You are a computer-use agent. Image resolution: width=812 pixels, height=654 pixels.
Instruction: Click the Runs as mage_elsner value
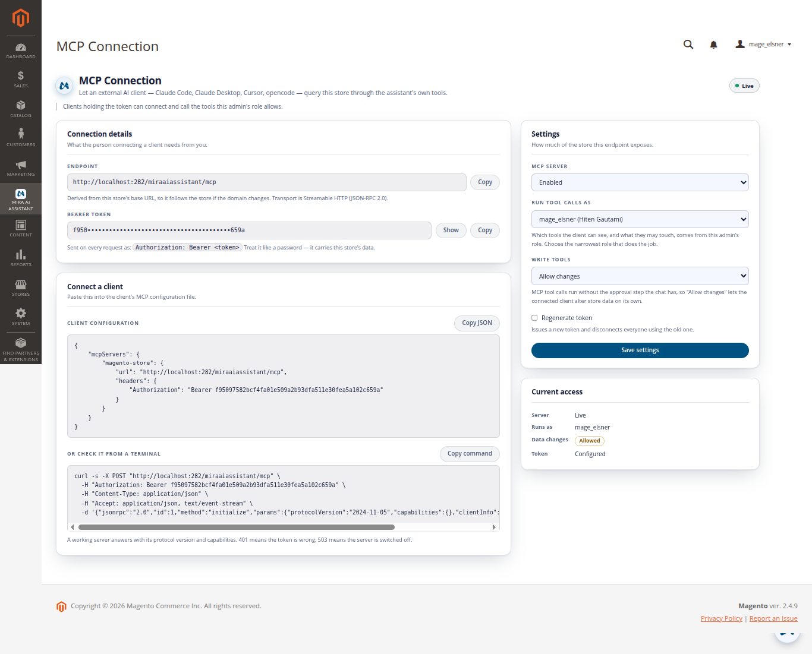[592, 427]
